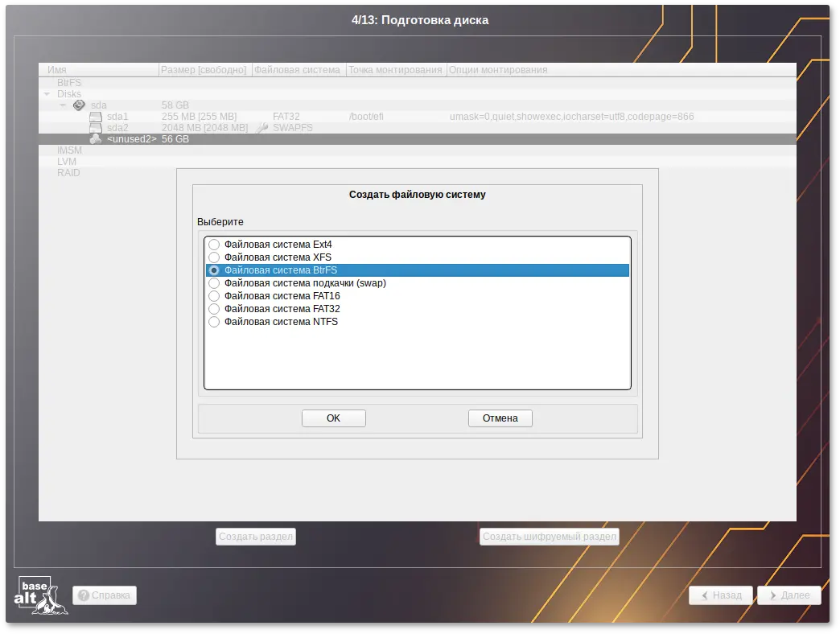Click the base alt penguin logo

pyautogui.click(x=40, y=595)
